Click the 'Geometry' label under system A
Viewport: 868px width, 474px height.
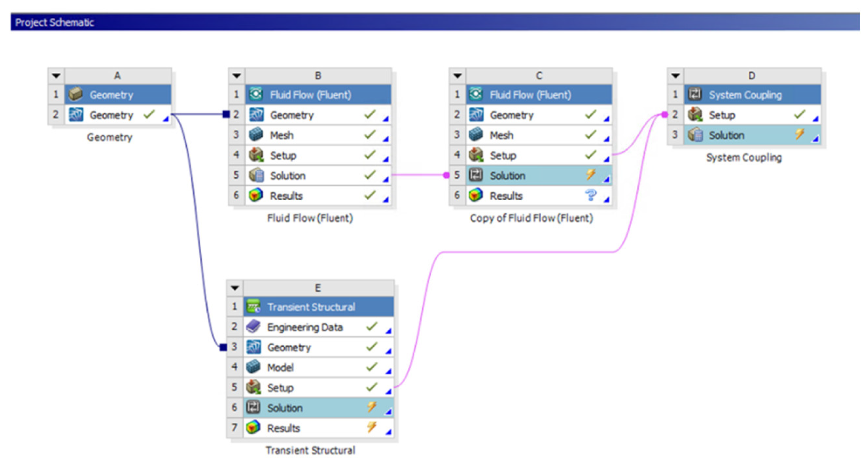[x=109, y=137]
